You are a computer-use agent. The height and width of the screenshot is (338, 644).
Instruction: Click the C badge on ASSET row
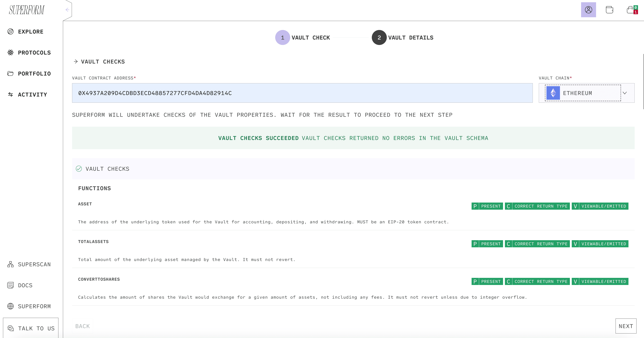pos(508,206)
